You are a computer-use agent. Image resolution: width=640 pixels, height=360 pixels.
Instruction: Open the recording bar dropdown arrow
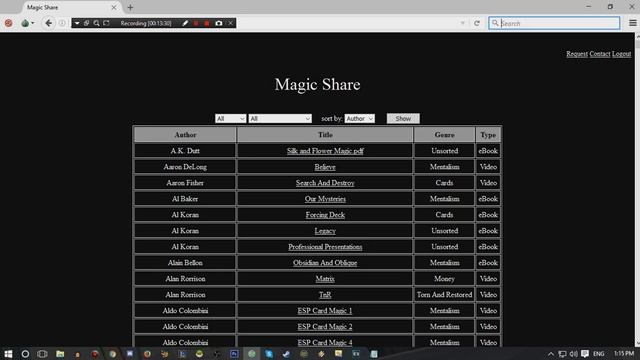[x=77, y=23]
